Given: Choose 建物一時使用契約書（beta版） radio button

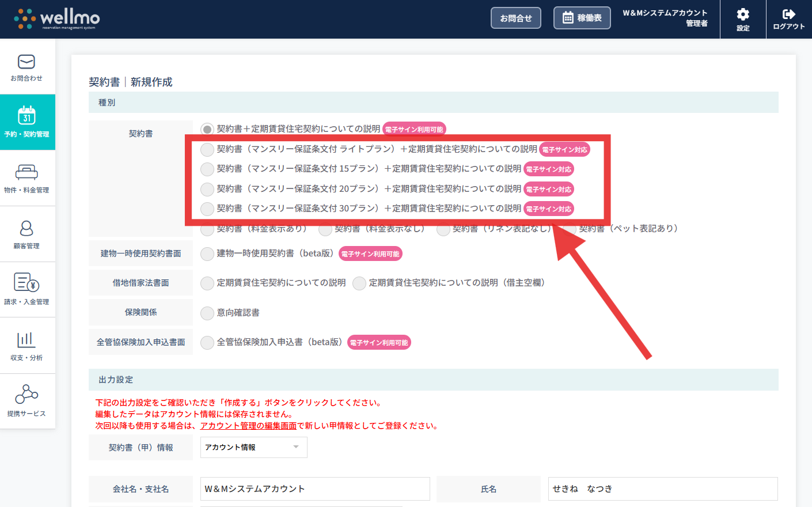Looking at the screenshot, I should (207, 254).
